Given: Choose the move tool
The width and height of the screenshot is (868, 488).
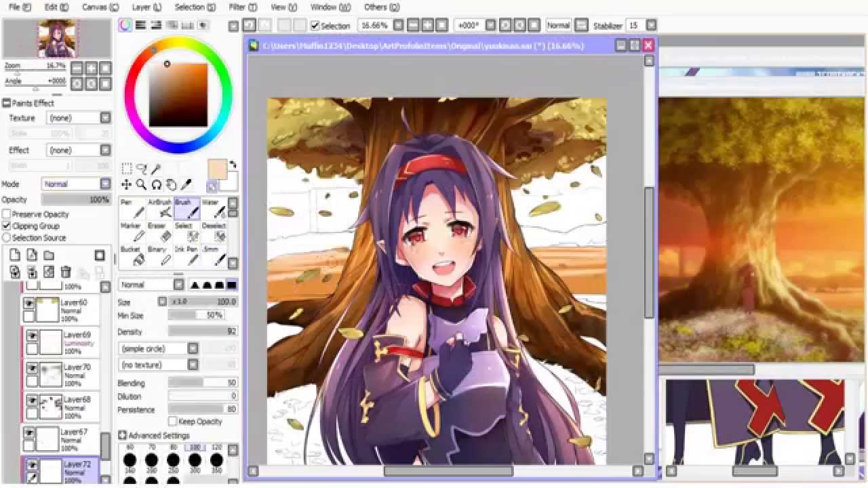Looking at the screenshot, I should pyautogui.click(x=127, y=184).
